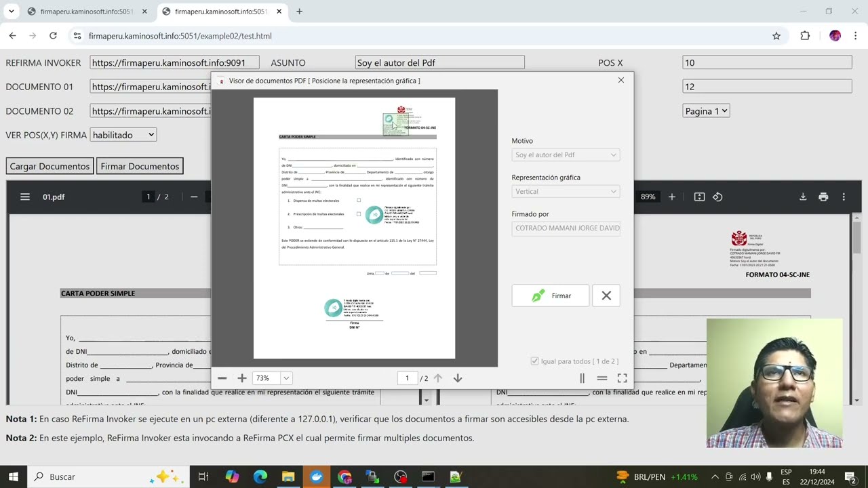868x488 pixels.
Task: Go to next page with down arrow in visor
Action: coord(458,378)
